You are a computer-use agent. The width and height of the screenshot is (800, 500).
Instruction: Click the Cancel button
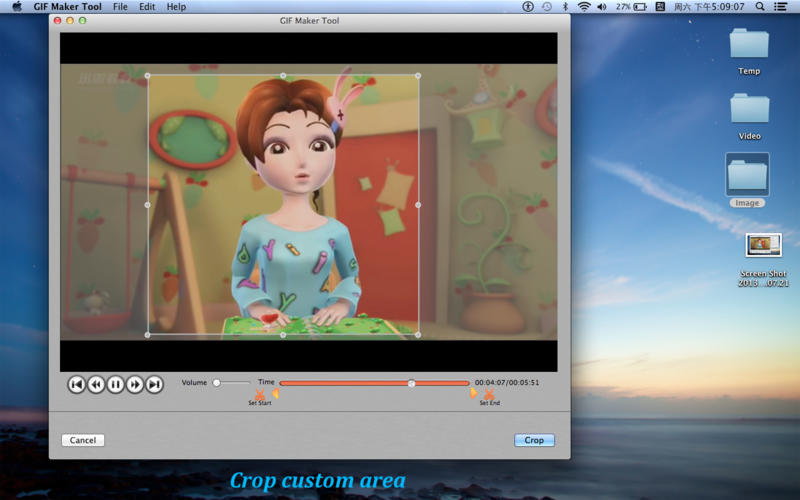(x=83, y=440)
